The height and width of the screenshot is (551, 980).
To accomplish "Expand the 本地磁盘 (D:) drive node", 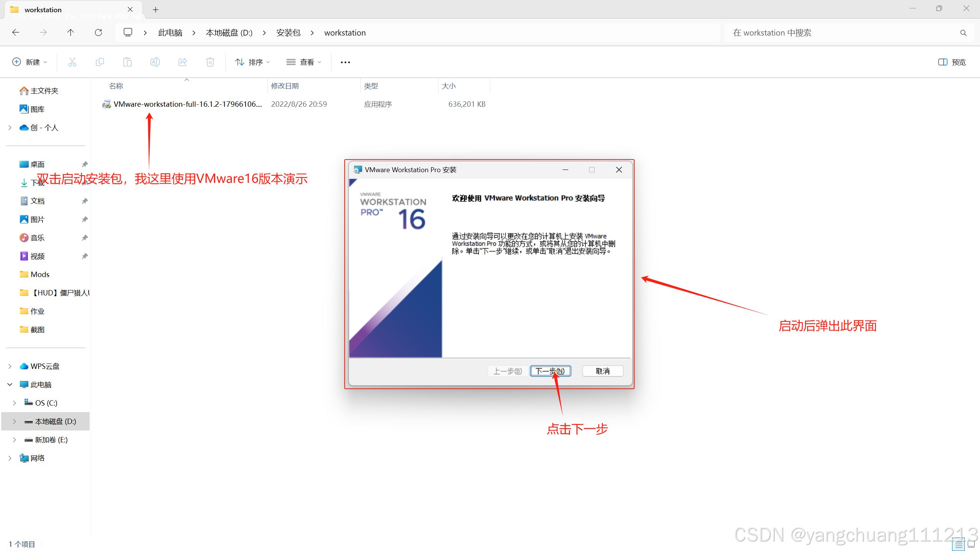I will click(x=15, y=421).
